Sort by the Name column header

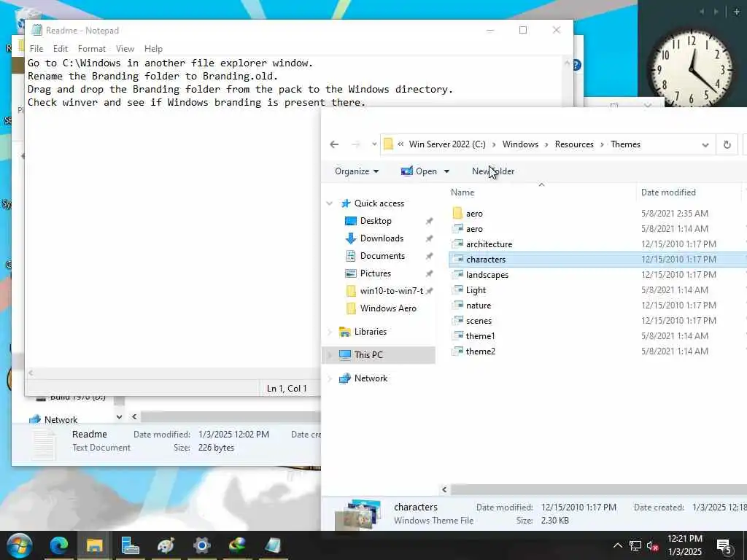(x=462, y=192)
